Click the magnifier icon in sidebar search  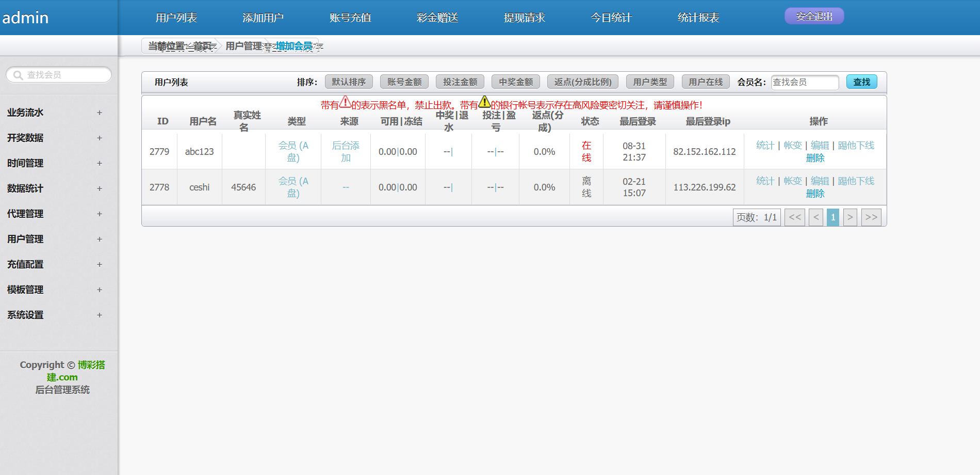point(18,75)
